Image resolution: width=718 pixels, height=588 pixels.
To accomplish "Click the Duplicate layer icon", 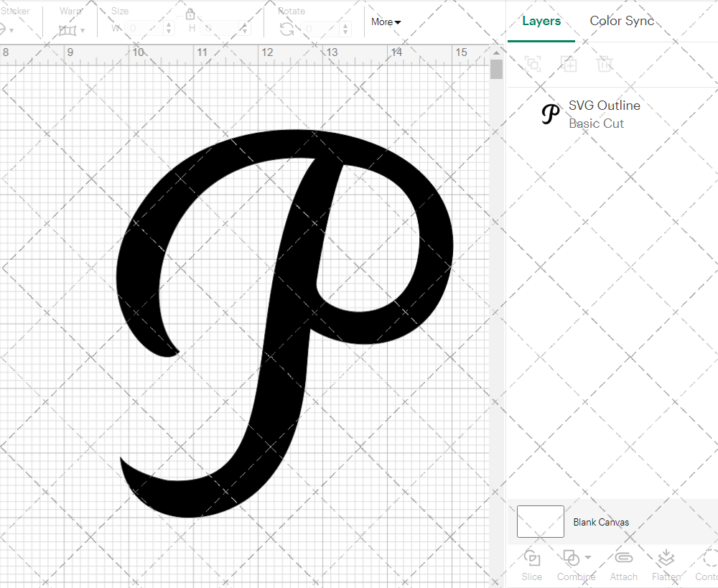I will click(x=569, y=64).
